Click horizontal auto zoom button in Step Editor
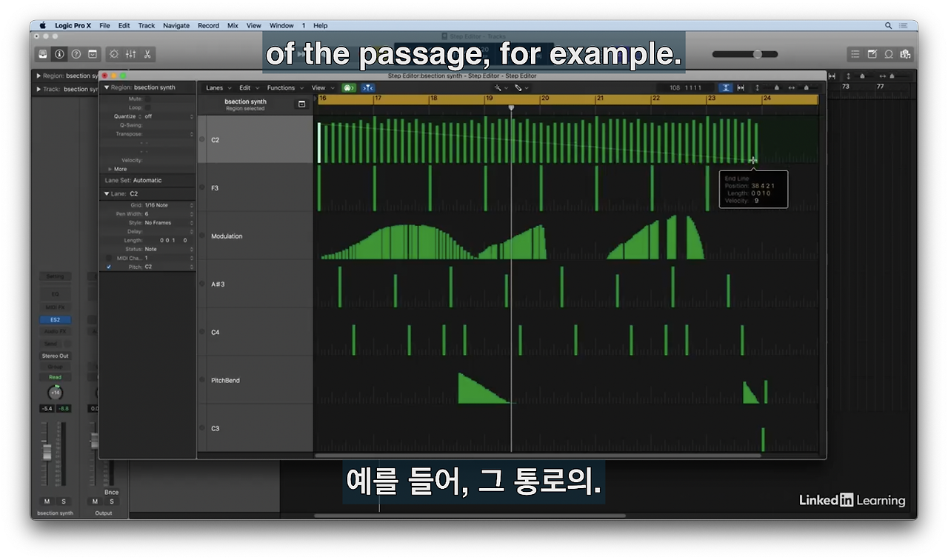Screen dimensions: 948x560 pyautogui.click(x=741, y=87)
